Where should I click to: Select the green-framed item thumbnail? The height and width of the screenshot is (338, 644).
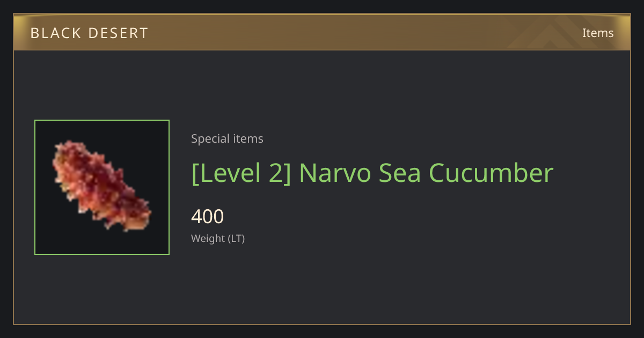102,187
